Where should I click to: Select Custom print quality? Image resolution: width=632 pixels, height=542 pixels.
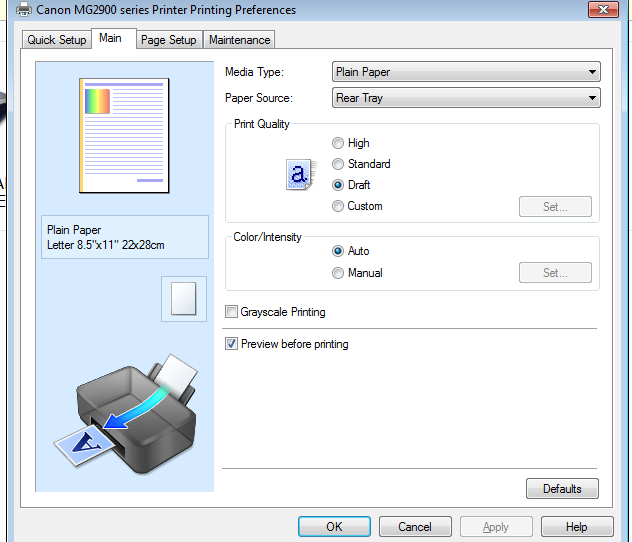[338, 206]
